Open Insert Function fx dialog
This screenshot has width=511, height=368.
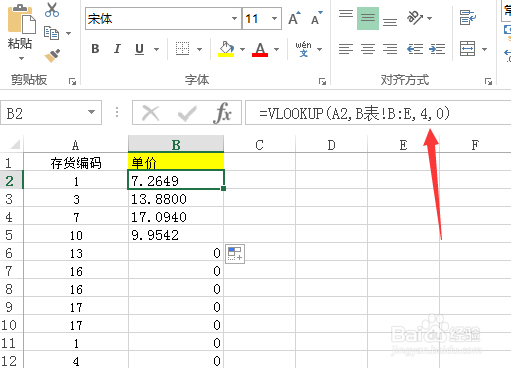click(x=223, y=113)
